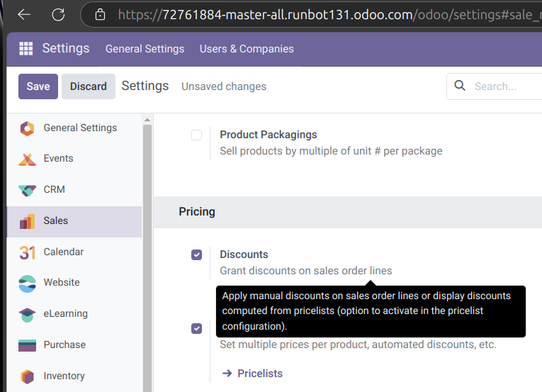
Task: Select CRM in the sidebar
Action: tap(74, 189)
